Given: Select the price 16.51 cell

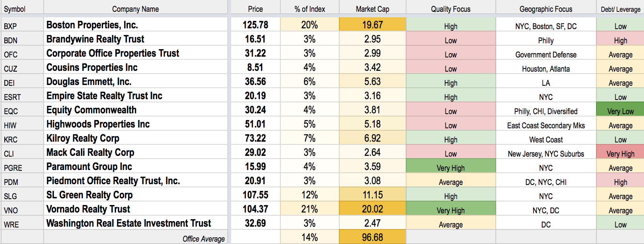Looking at the screenshot, I should pos(256,39).
